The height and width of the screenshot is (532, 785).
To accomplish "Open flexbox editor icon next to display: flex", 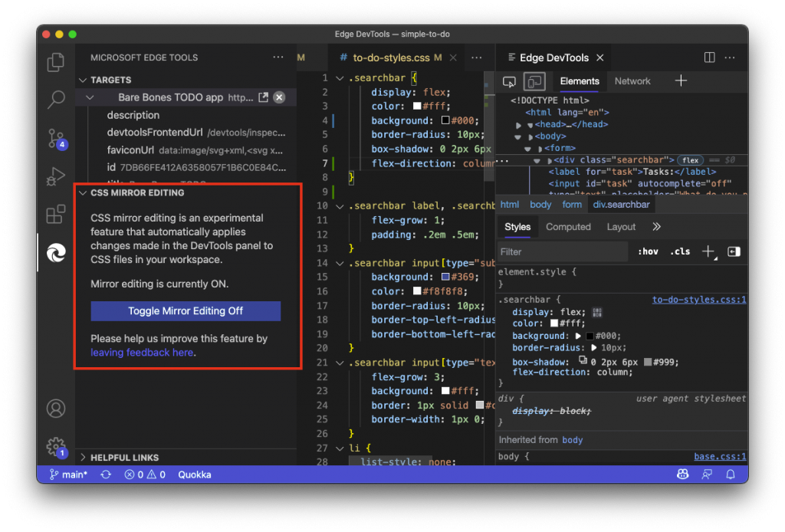I will [596, 312].
